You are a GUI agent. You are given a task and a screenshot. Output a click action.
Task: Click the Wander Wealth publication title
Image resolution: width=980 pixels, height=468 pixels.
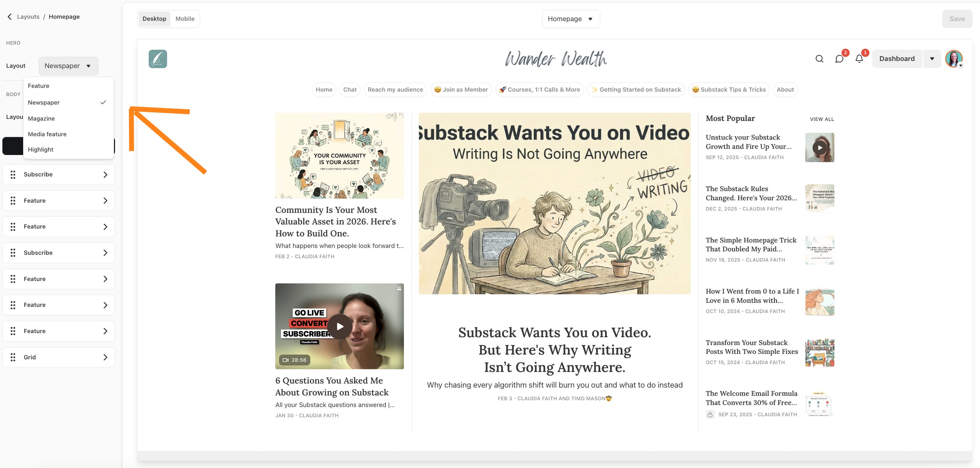[555, 59]
